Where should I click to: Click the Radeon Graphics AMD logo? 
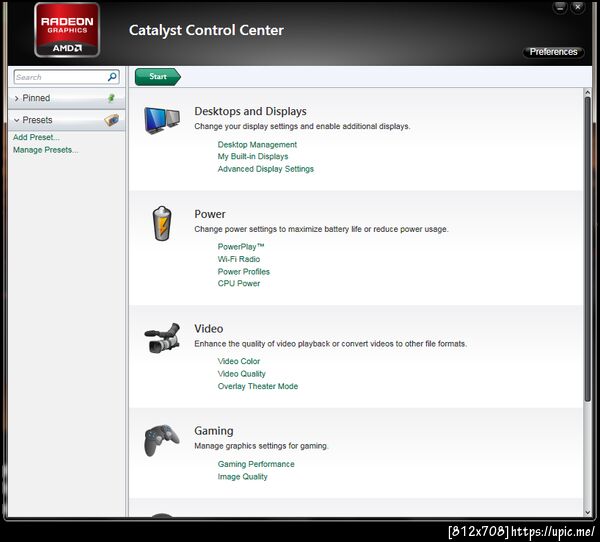click(67, 30)
